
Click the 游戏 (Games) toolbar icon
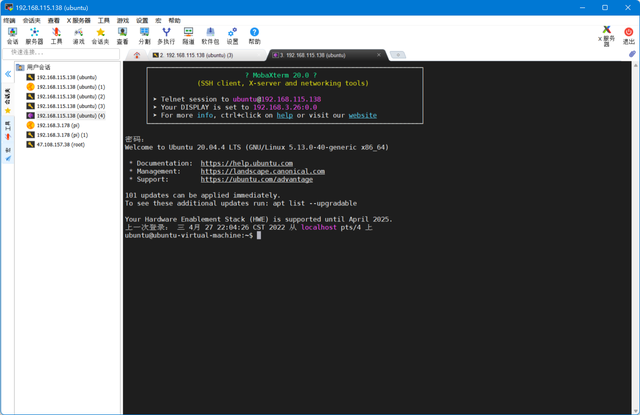click(x=78, y=36)
